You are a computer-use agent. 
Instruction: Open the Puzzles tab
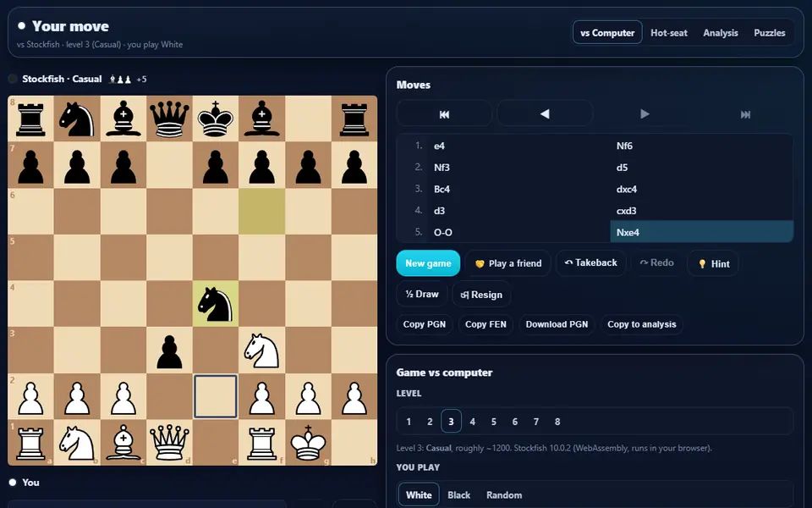click(x=770, y=33)
